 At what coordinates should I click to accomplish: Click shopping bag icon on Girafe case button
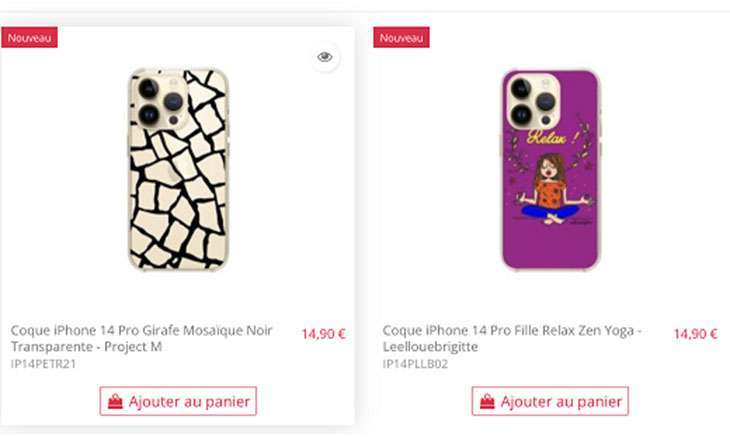point(115,401)
